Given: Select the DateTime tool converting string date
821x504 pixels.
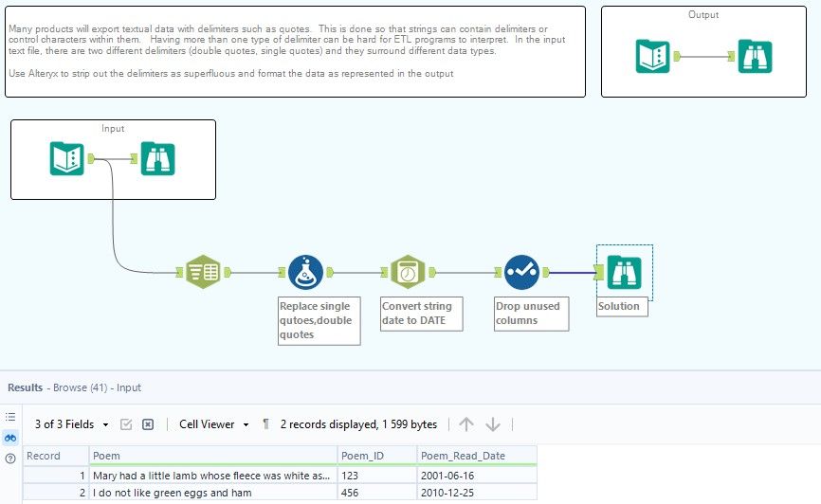Looking at the screenshot, I should [x=408, y=272].
